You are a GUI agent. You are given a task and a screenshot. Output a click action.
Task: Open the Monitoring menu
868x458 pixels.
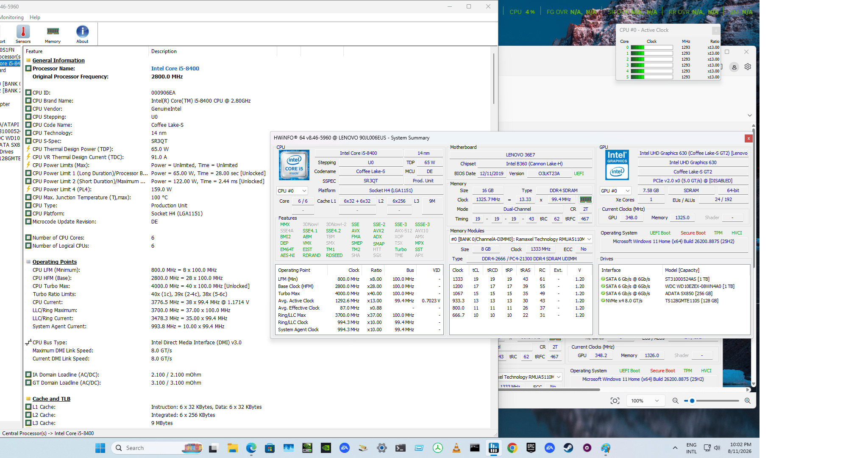pos(11,17)
